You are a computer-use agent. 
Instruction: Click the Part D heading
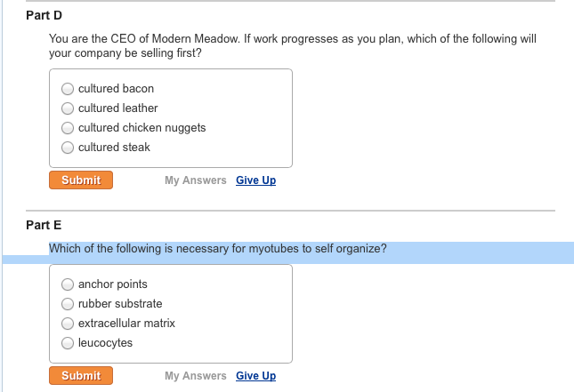pos(44,16)
